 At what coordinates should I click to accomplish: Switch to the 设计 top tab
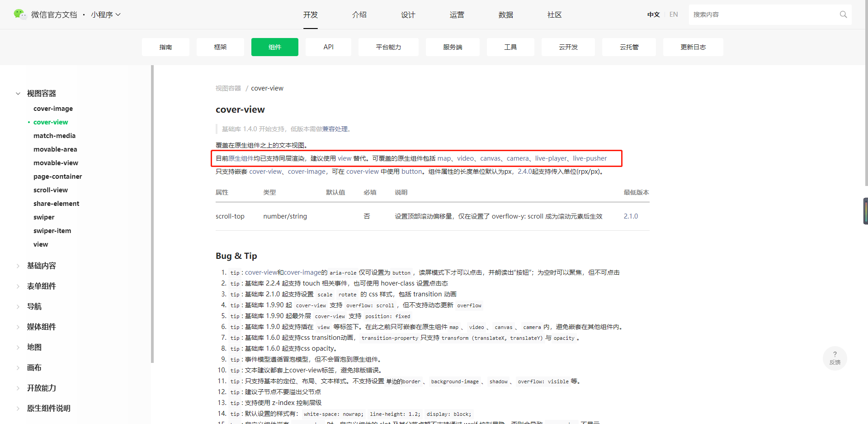click(408, 14)
